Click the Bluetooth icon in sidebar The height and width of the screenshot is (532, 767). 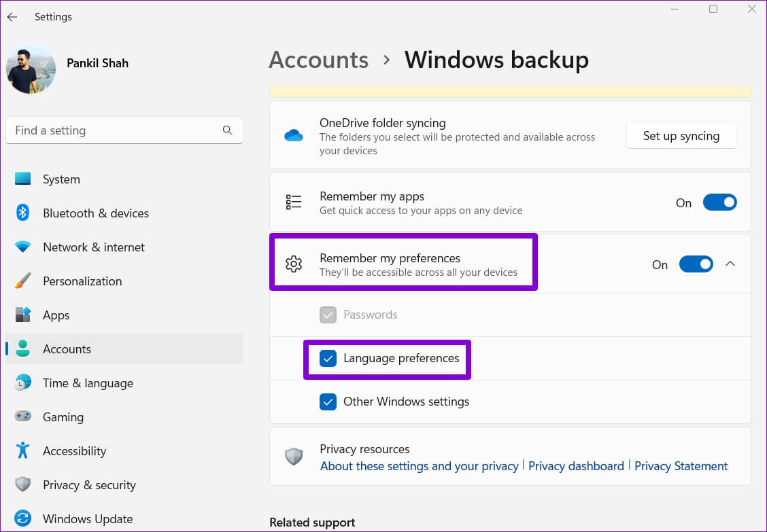pos(22,213)
